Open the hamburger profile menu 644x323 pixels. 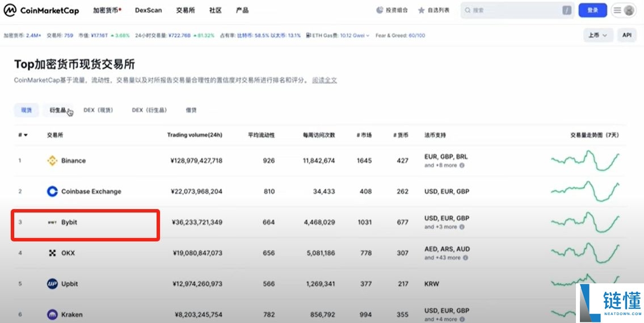[x=624, y=10]
